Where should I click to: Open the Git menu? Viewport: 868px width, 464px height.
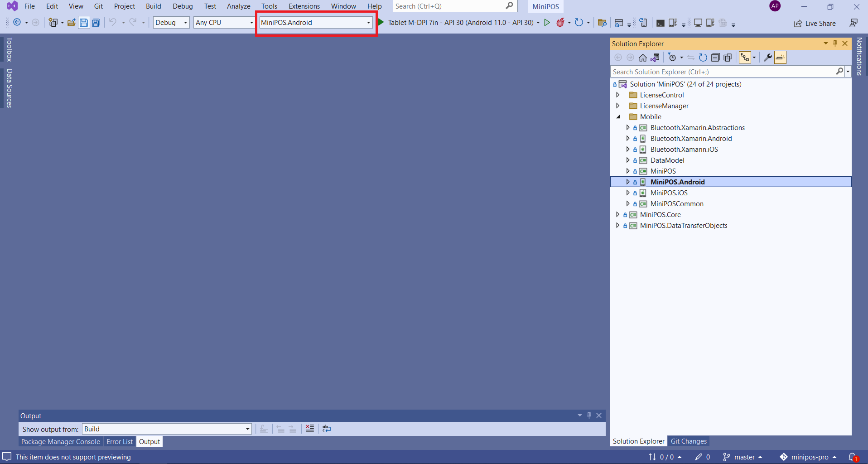98,6
